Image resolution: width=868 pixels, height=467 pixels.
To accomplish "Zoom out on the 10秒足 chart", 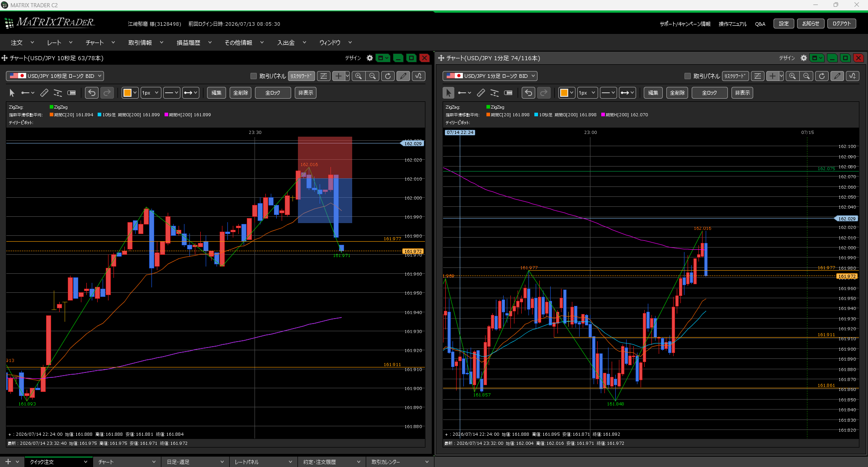I will tap(373, 76).
